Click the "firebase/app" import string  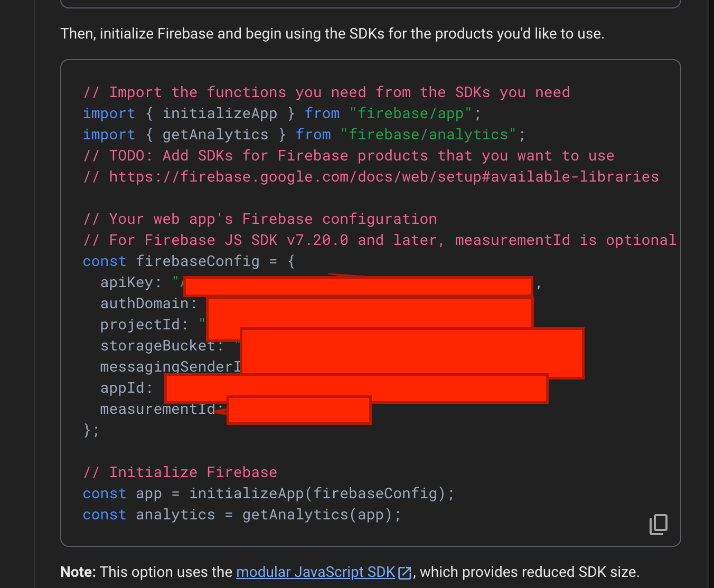[x=410, y=113]
